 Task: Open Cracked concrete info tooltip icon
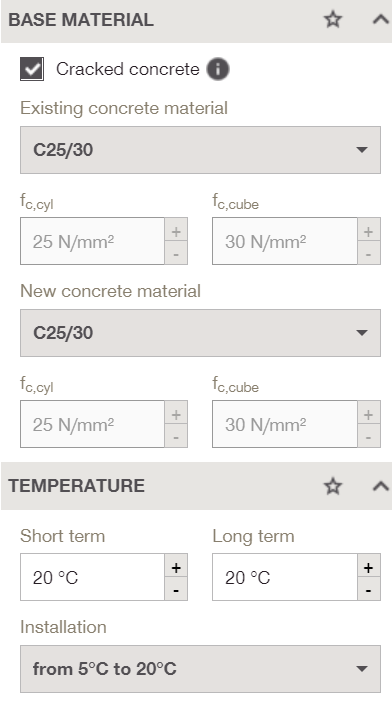coord(217,69)
